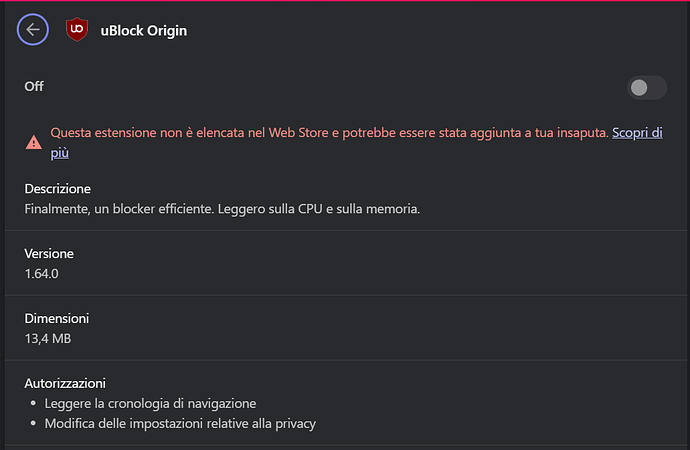The image size is (690, 450).
Task: Click the Web Store warning message text
Action: [x=330, y=133]
